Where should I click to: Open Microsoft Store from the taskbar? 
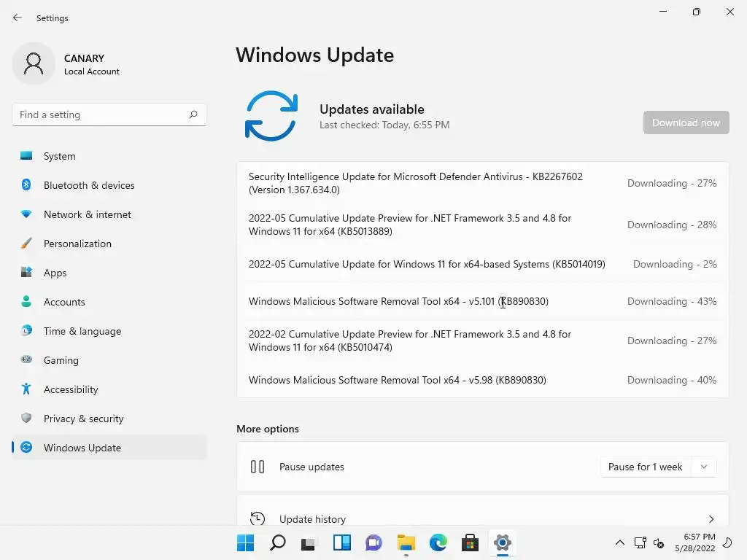tap(471, 542)
